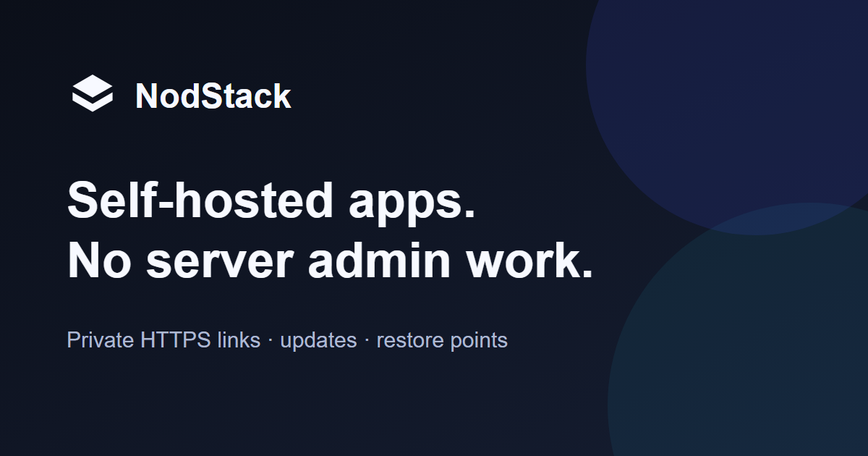
Task: Click the NodStack brand name
Action: (213, 96)
